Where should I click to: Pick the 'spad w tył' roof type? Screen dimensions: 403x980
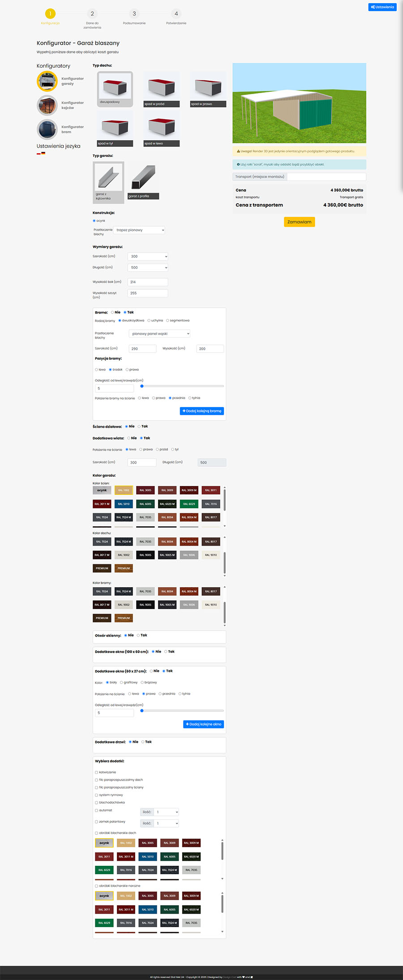tap(115, 127)
